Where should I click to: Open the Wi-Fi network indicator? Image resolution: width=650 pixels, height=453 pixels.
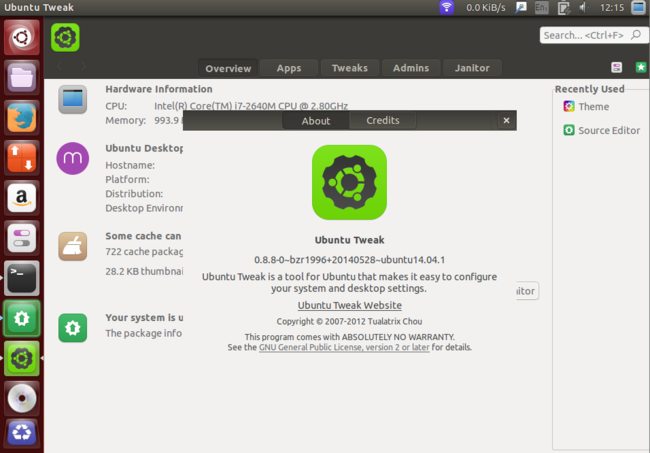tap(446, 7)
